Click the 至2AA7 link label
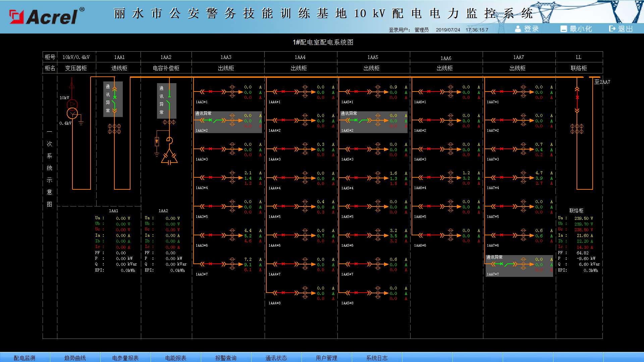 (x=602, y=82)
